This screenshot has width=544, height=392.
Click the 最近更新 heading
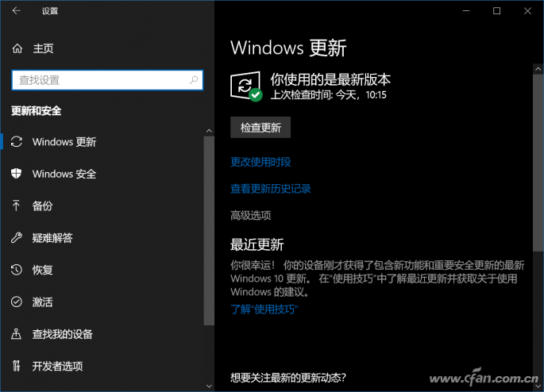pos(257,244)
